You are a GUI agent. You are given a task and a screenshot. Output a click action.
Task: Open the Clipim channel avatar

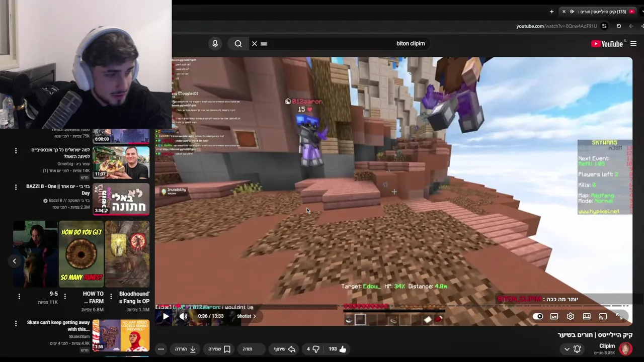[625, 349]
